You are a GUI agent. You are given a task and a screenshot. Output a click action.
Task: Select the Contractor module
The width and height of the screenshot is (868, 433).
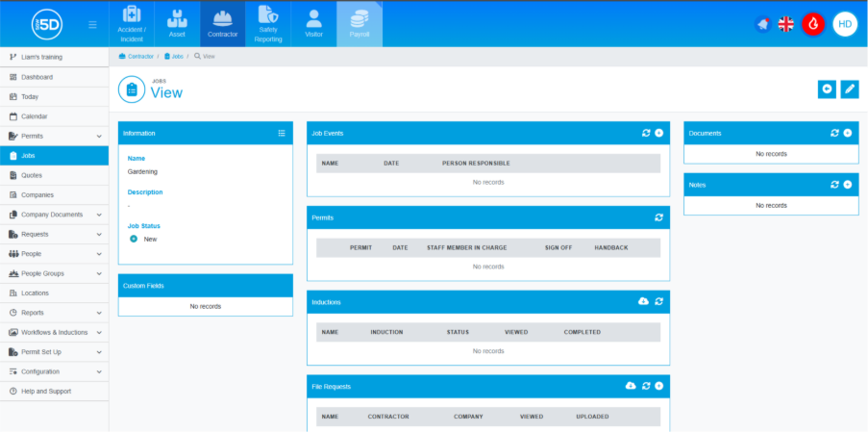tap(223, 24)
